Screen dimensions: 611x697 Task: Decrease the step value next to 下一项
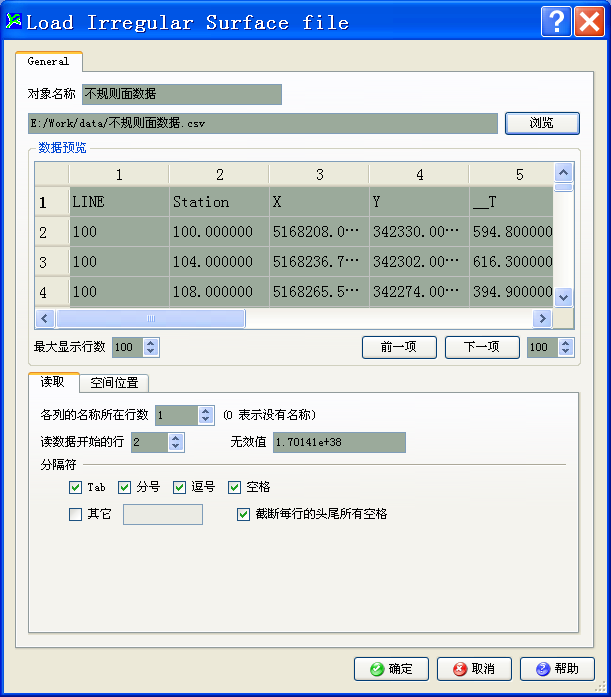pyautogui.click(x=566, y=352)
